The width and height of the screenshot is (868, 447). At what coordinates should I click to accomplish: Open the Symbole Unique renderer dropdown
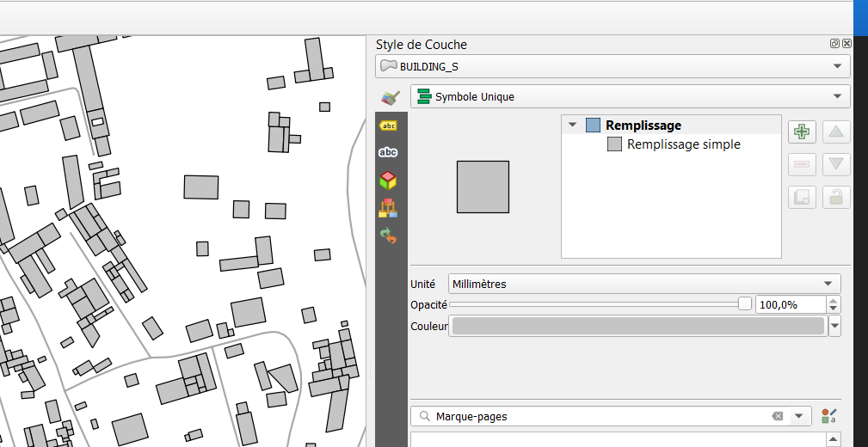click(630, 96)
